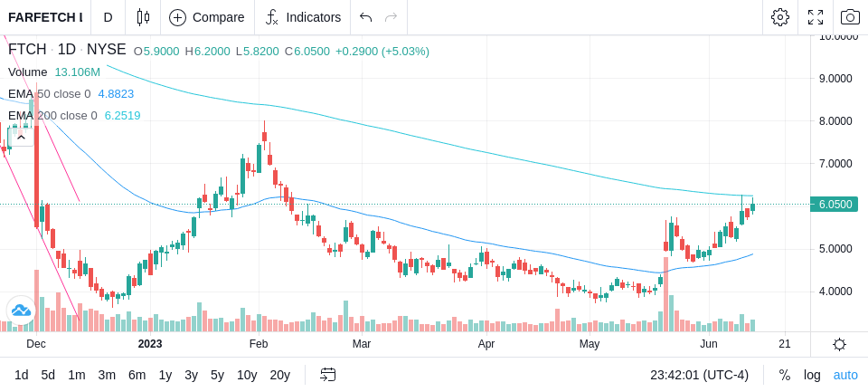The image size is (868, 392).
Task: Open the timezone menu showing UTC-4
Action: click(699, 376)
